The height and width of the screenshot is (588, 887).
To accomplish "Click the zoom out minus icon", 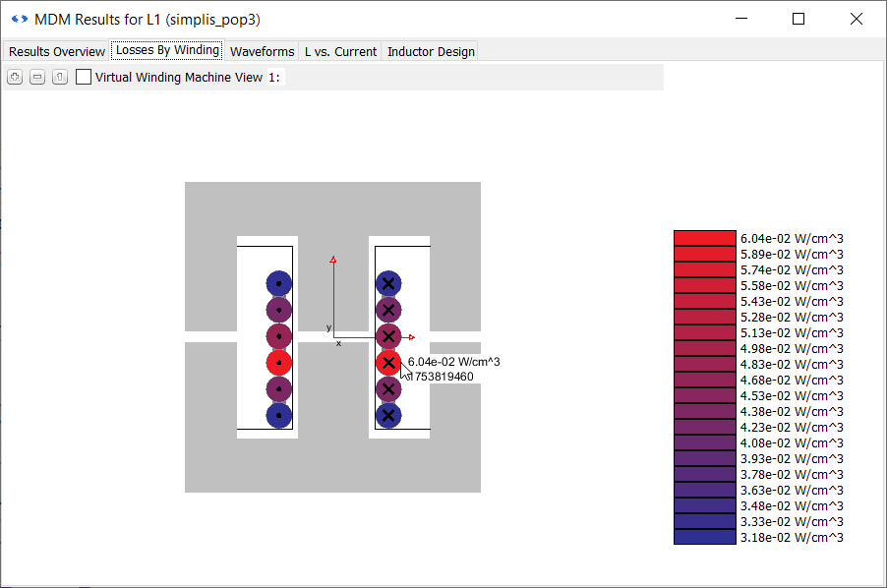I will pos(37,78).
